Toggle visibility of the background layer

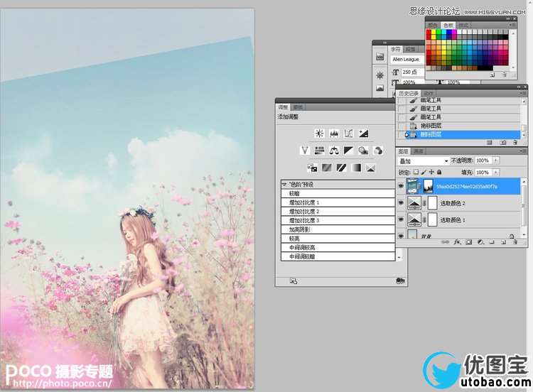pyautogui.click(x=401, y=235)
